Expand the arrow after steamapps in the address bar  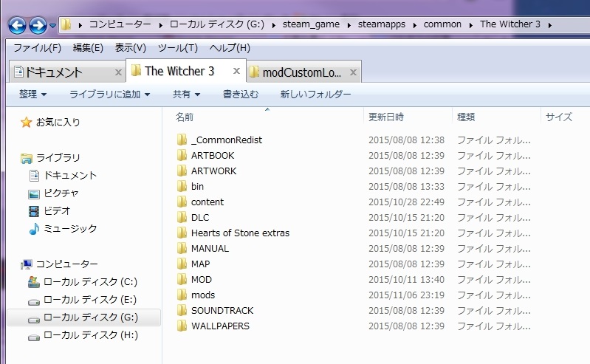click(414, 25)
